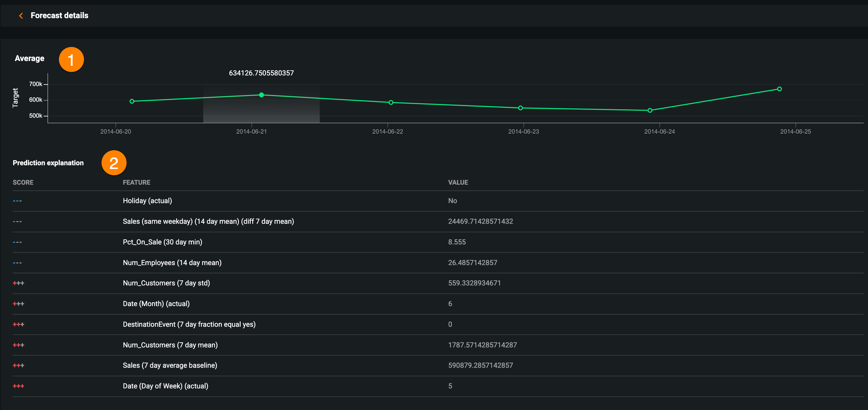Click the --- score for Holiday (actual)
Screen dimensions: 868x410
pos(17,201)
